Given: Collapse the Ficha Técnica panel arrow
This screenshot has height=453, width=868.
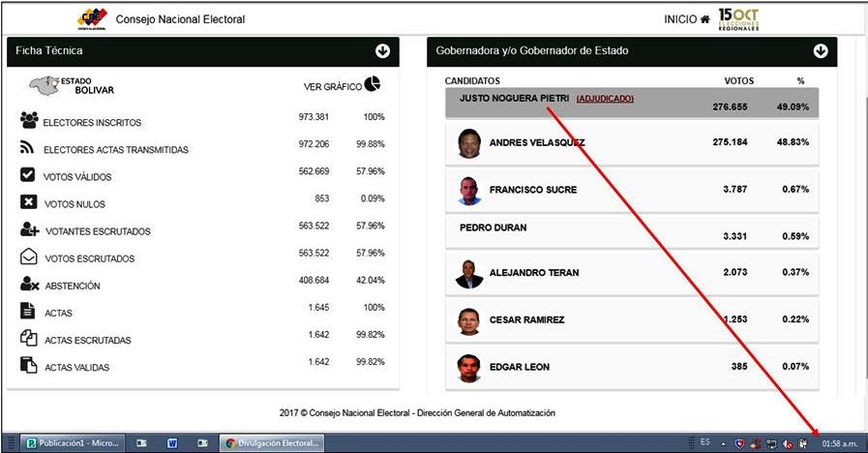Looking at the screenshot, I should [382, 50].
